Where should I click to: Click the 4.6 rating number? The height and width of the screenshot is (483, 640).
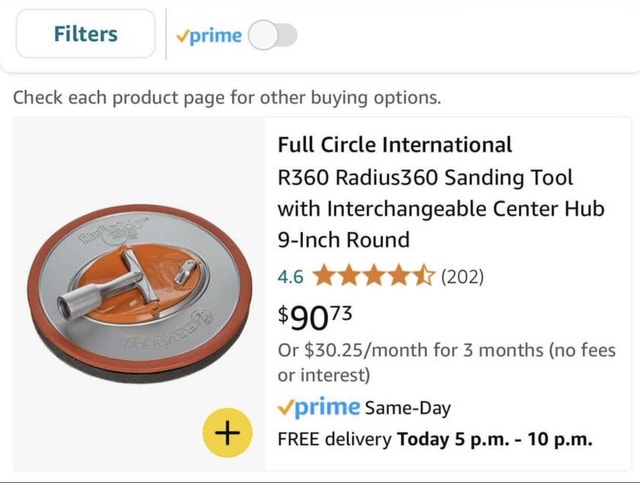click(291, 276)
